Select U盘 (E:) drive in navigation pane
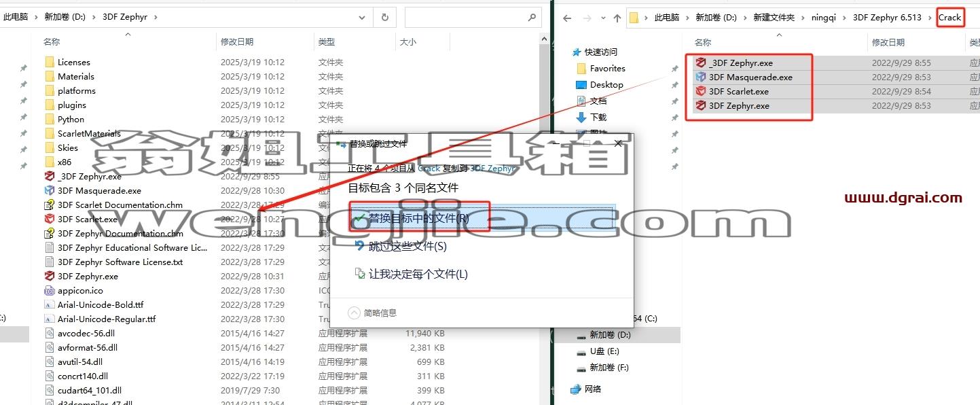The height and width of the screenshot is (405, 980). (604, 351)
